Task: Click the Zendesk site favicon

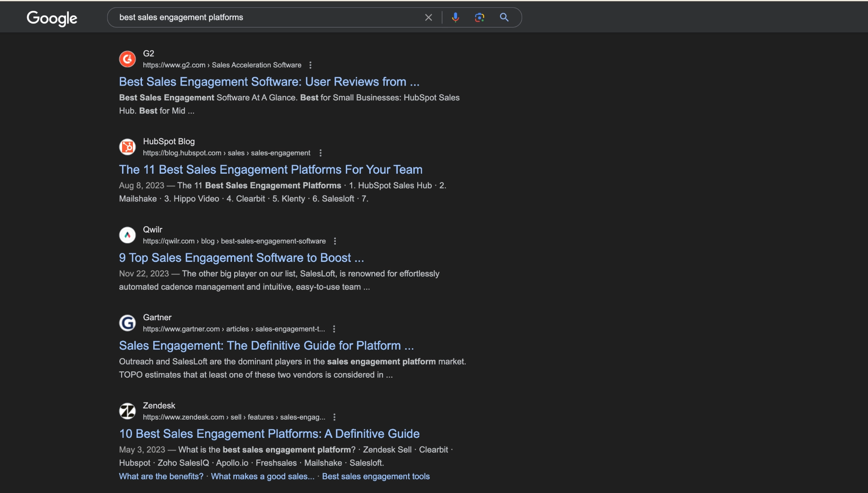Action: (127, 411)
